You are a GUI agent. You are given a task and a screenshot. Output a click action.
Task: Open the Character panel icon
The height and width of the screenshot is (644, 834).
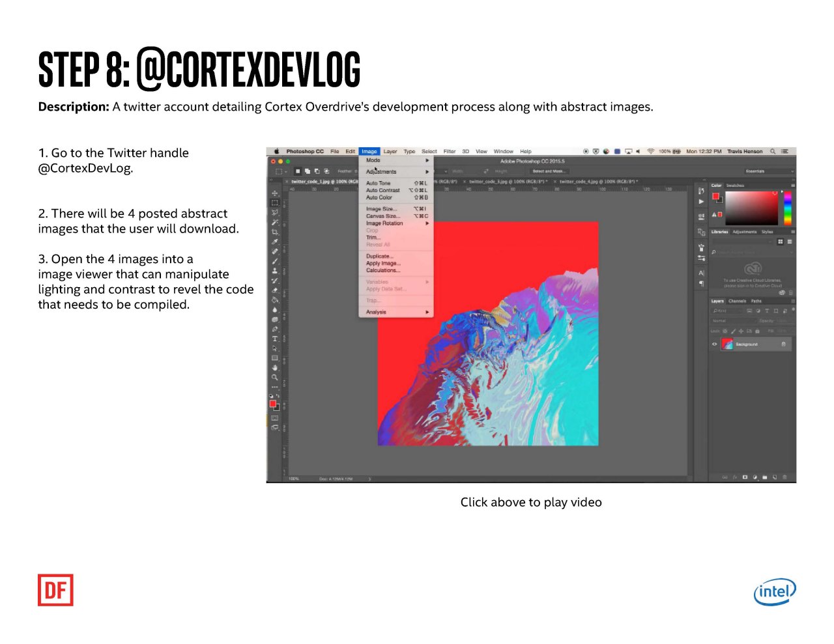tap(701, 273)
